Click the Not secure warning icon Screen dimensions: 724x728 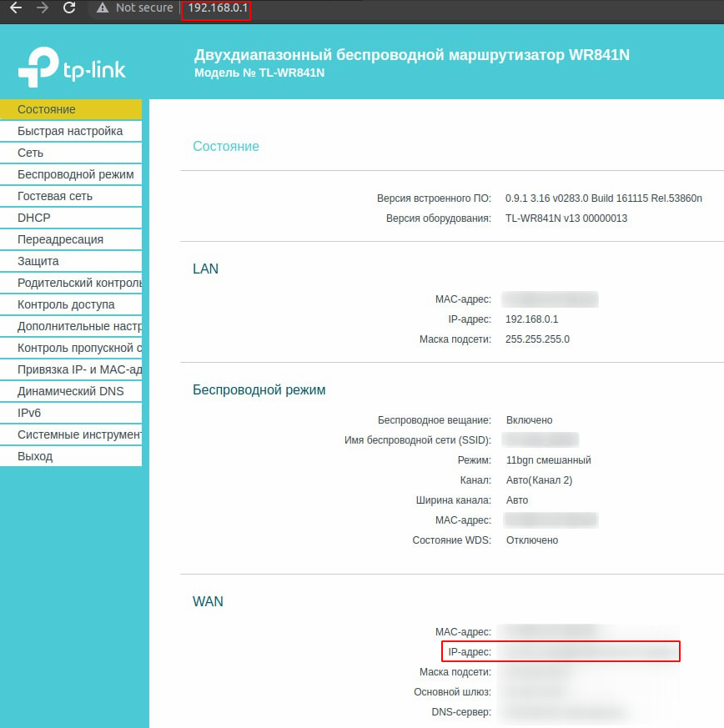point(103,8)
